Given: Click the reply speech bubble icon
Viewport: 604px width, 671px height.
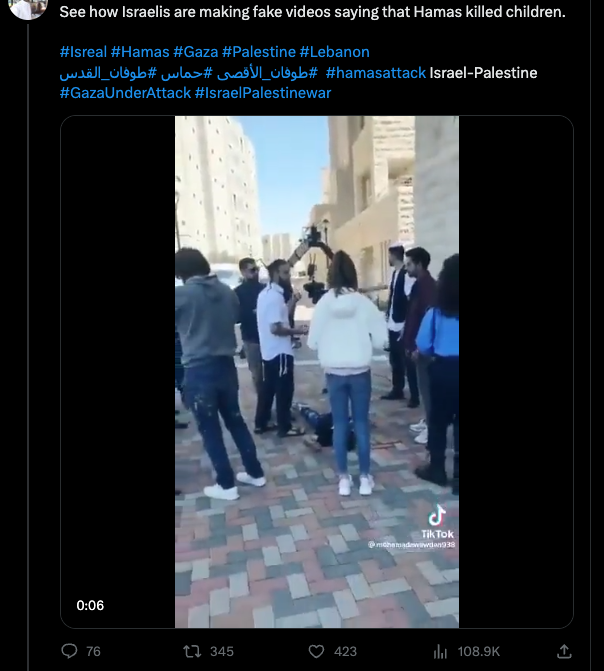Looking at the screenshot, I should (69, 651).
